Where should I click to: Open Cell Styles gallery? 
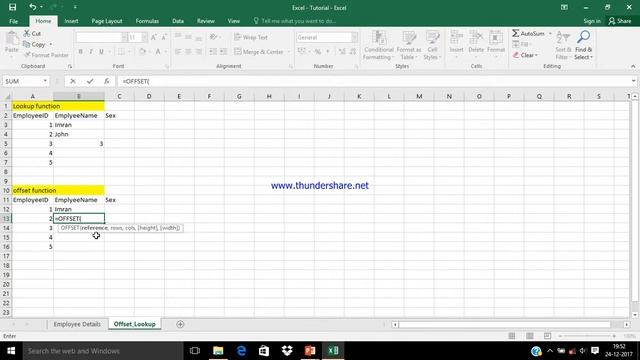coord(432,46)
